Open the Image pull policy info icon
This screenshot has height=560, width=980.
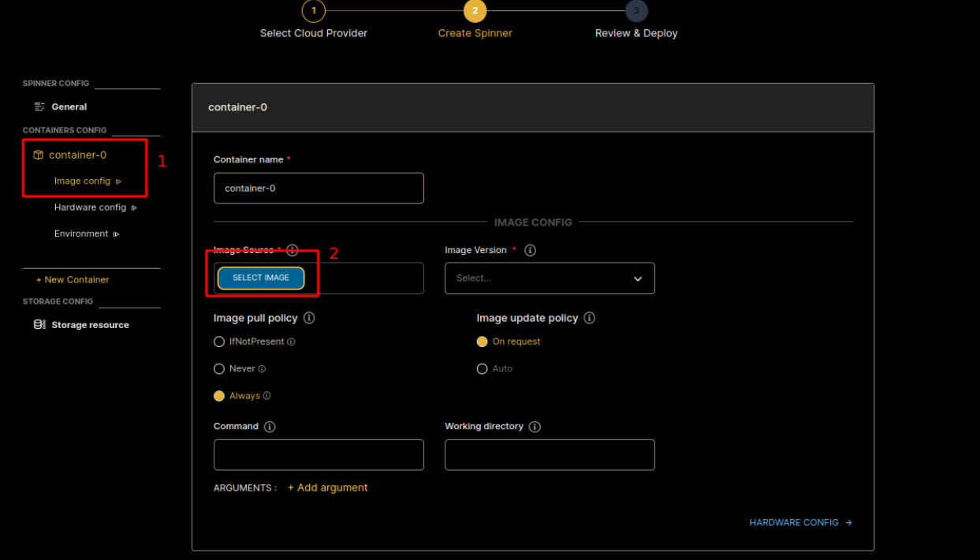(309, 318)
